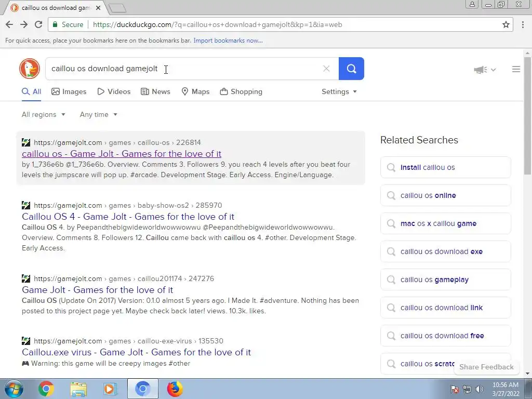Open the caillou201174 'Game Jolt - Games for the love of it' result
This screenshot has width=532, height=399.
pyautogui.click(x=97, y=290)
